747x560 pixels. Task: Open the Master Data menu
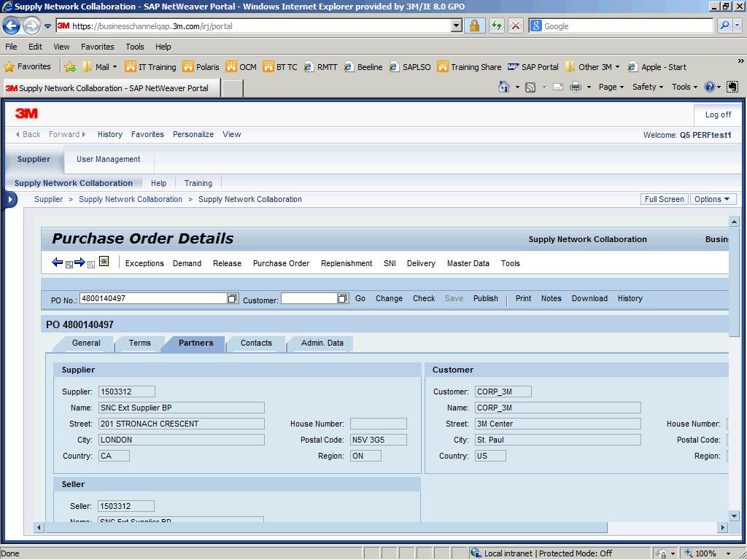click(468, 263)
